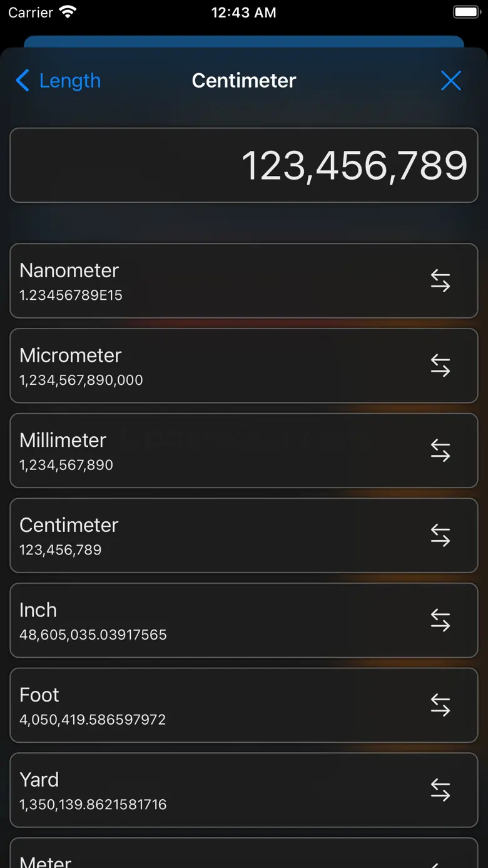Viewport: 488px width, 868px height.
Task: Tap the swap arrows icon for Nanometer
Action: point(440,280)
